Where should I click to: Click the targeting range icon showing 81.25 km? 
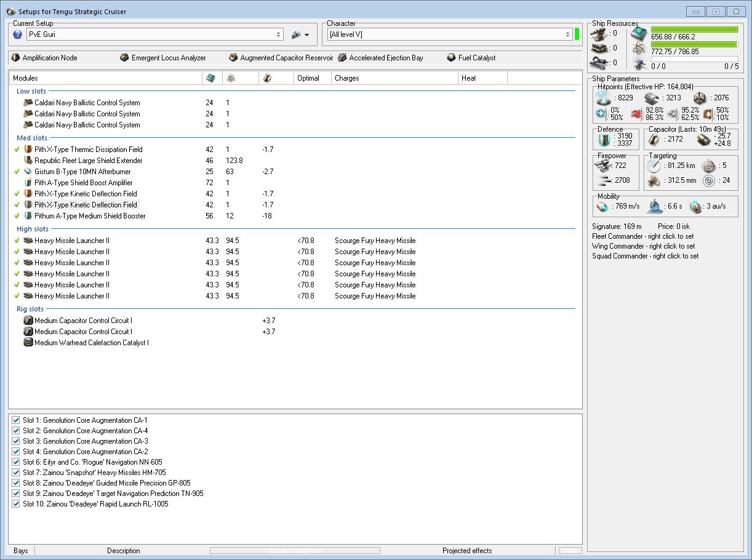[x=654, y=166]
